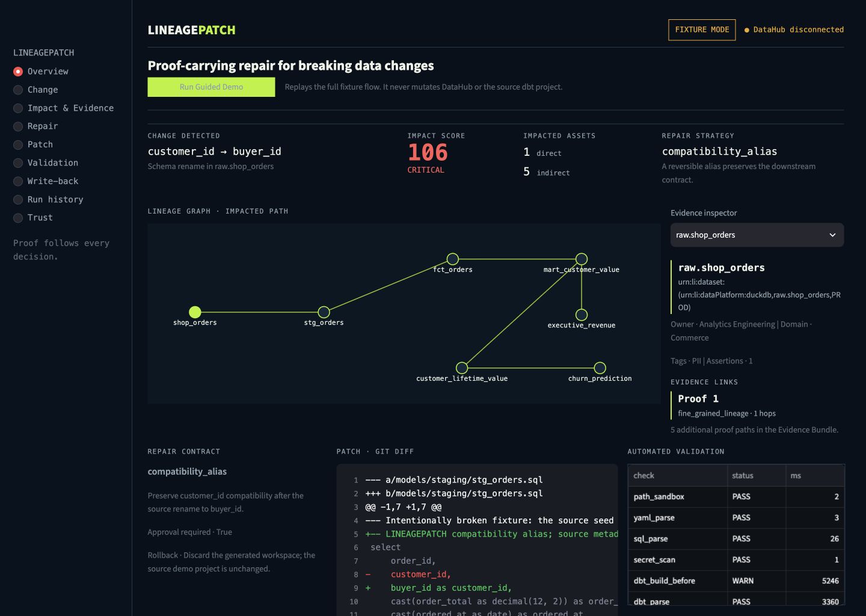Click the mart_customer_value graph node
Viewport: 866px width, 616px height.
pos(582,259)
